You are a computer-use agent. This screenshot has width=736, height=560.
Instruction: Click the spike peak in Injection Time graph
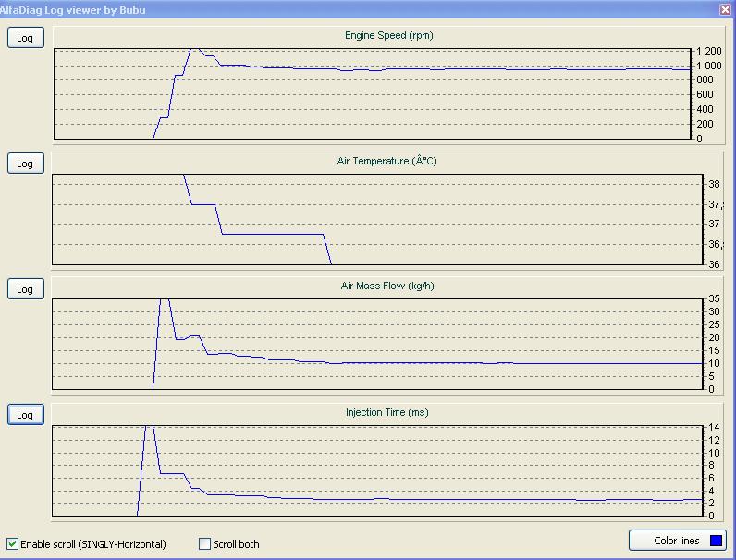(x=148, y=427)
